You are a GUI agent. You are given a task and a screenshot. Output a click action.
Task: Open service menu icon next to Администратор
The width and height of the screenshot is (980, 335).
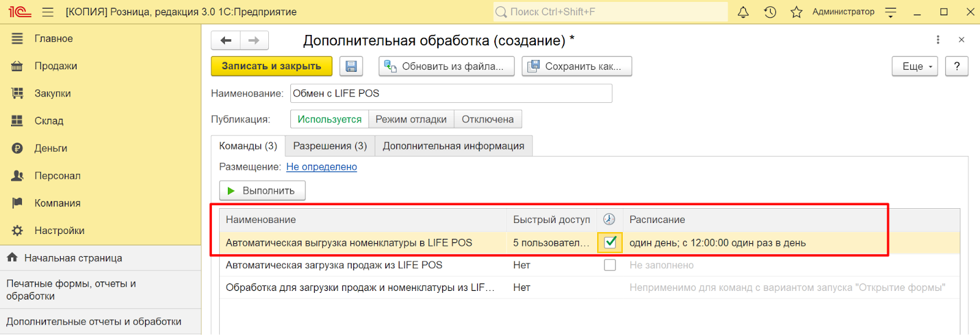tap(891, 12)
